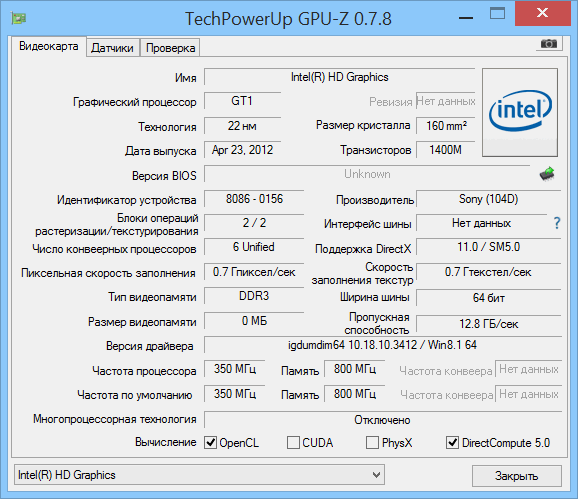Click the DDR3 memory type field
This screenshot has width=578, height=499.
click(254, 296)
